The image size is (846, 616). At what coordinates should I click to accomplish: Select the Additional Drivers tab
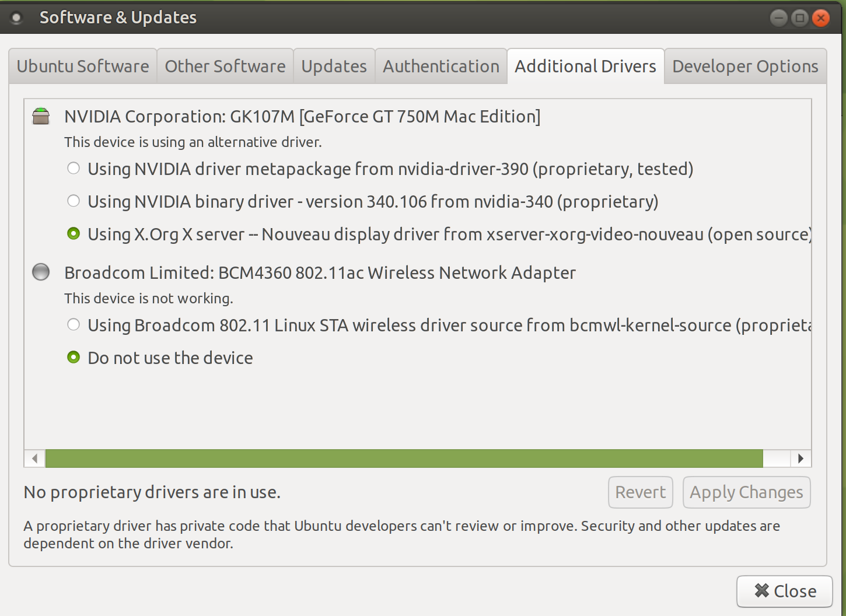point(585,66)
